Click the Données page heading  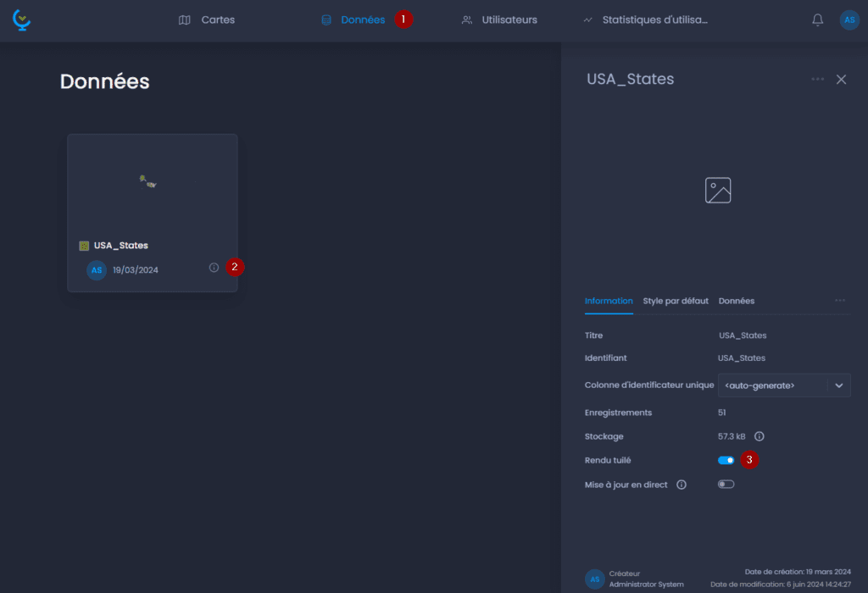pyautogui.click(x=104, y=81)
